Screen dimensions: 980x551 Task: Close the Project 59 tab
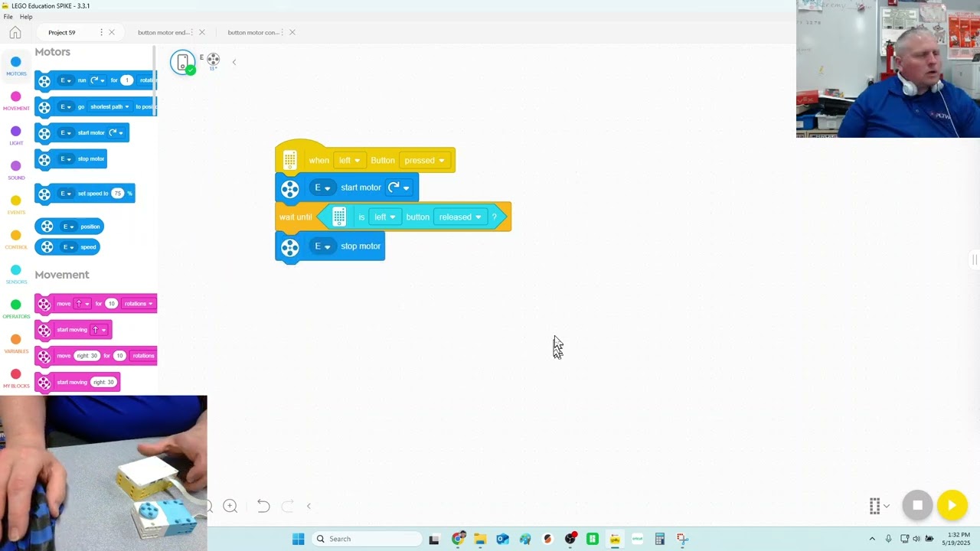[112, 32]
